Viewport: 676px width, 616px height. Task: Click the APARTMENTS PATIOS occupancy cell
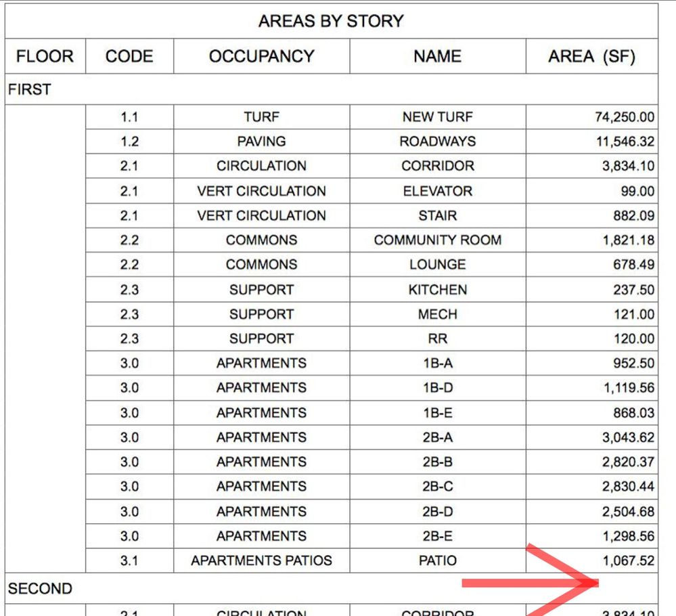tap(262, 560)
